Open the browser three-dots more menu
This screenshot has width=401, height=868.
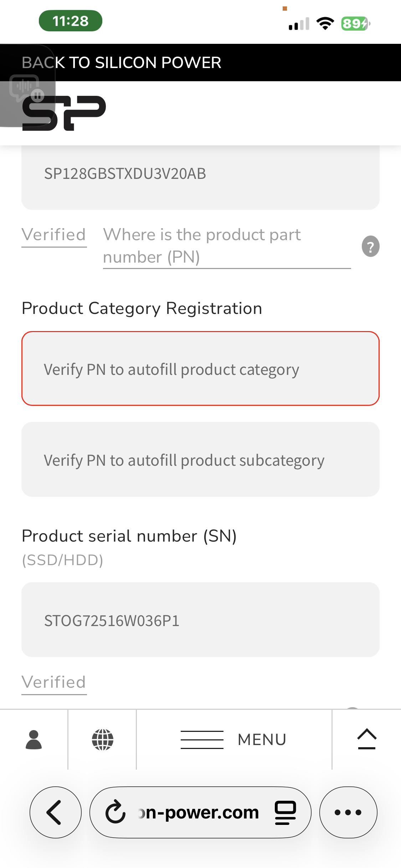348,812
